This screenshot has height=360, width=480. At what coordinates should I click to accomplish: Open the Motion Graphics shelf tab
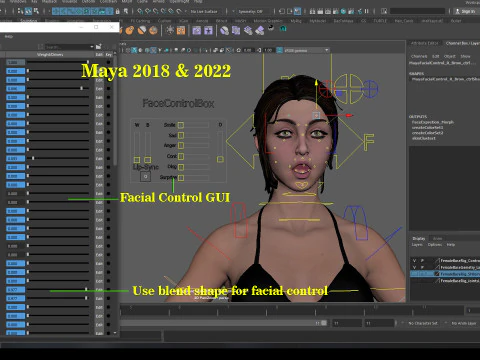[268, 21]
